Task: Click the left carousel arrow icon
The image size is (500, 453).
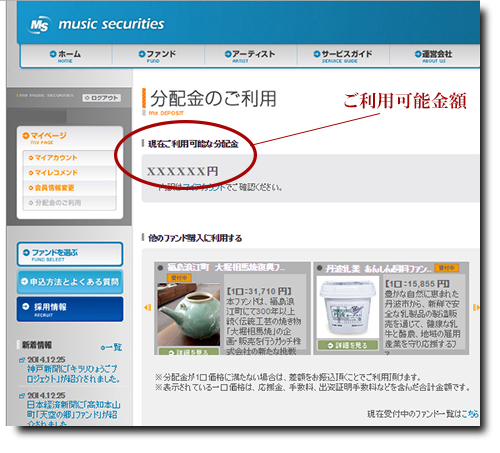Action: (147, 307)
